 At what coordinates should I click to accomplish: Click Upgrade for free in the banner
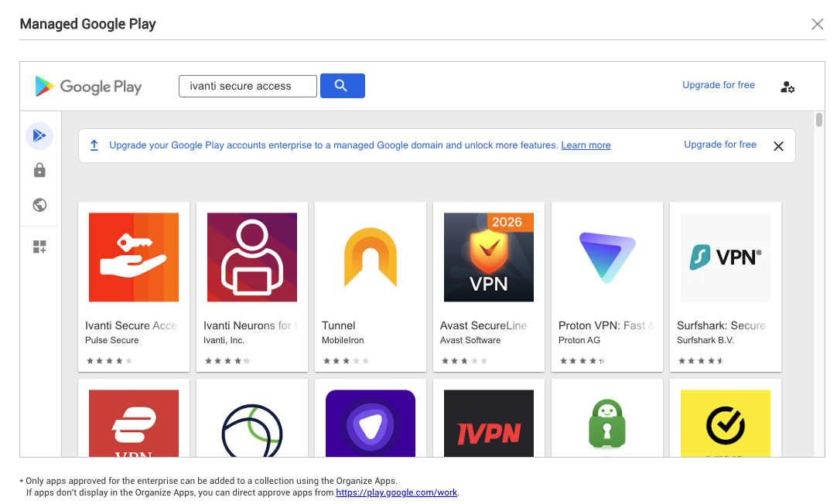coord(719,145)
